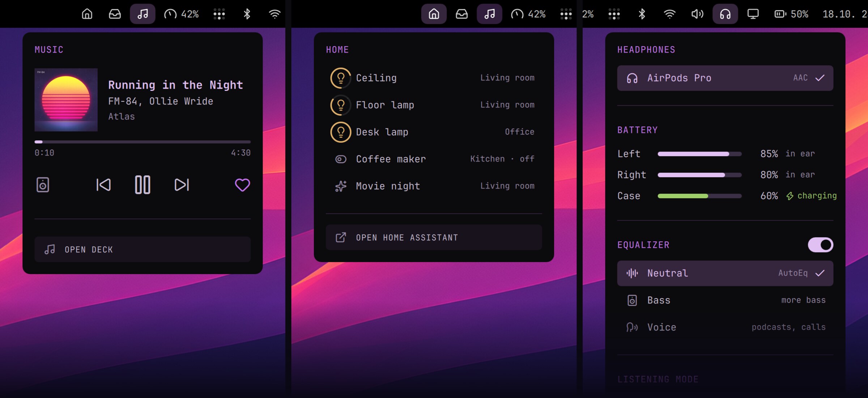The height and width of the screenshot is (398, 868).
Task: Click the inbox icon in left screenshot's bar
Action: click(x=115, y=14)
